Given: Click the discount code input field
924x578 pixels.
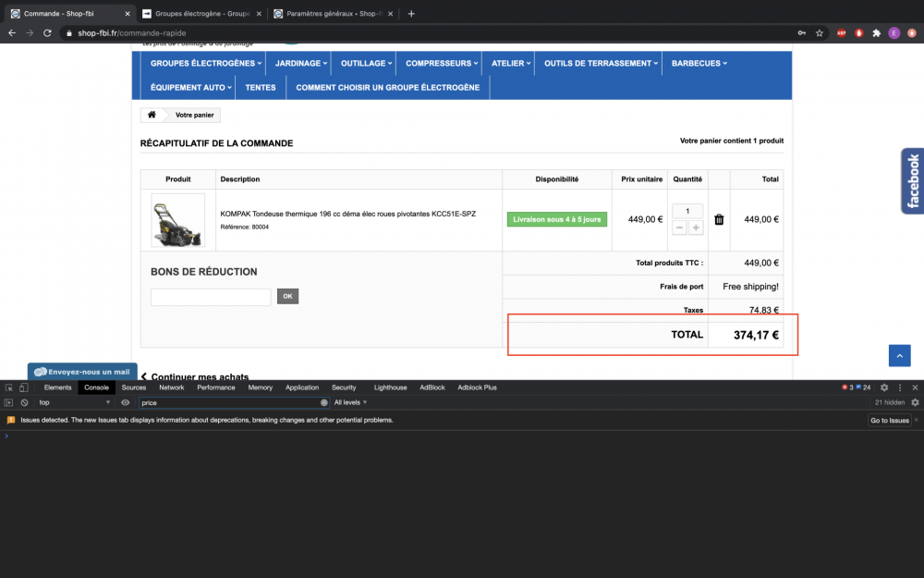Looking at the screenshot, I should [211, 297].
